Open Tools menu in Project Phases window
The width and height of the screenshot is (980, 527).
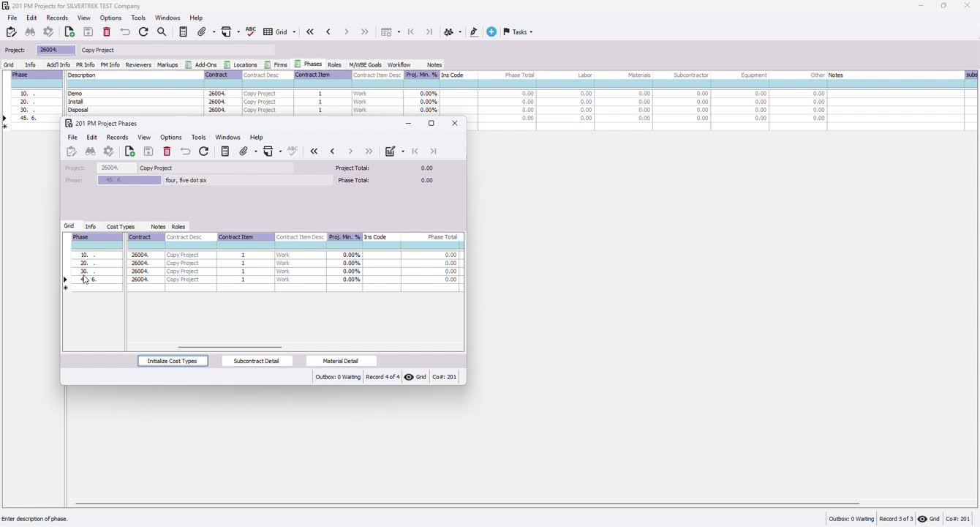click(199, 138)
